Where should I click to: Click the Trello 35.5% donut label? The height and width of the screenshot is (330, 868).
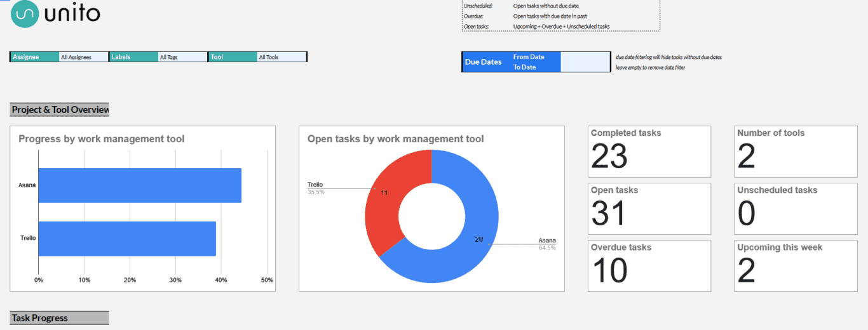point(316,188)
